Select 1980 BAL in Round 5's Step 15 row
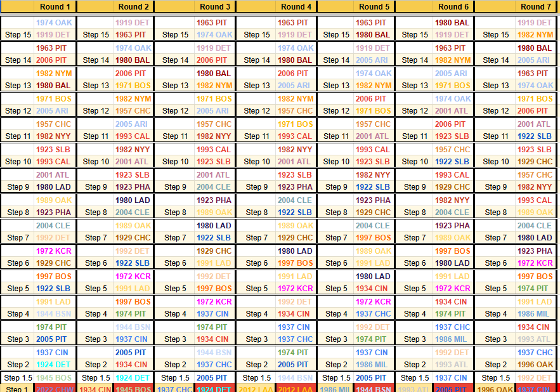 tap(373, 35)
